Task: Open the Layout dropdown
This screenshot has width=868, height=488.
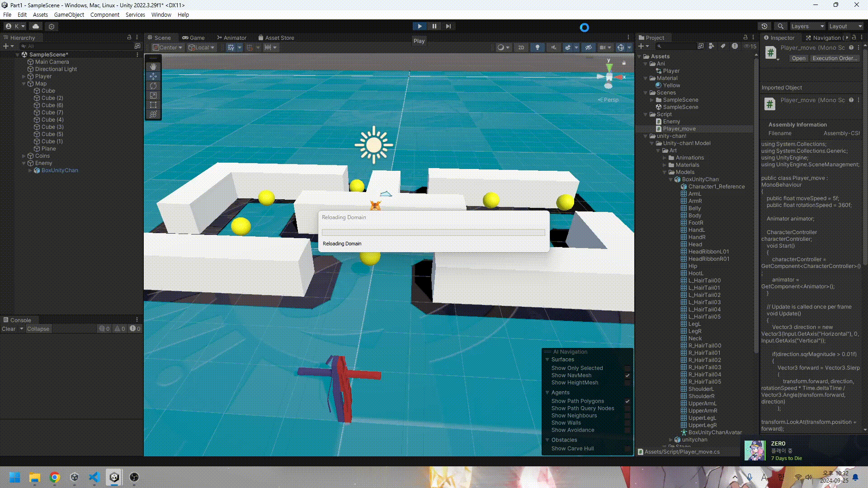Action: pos(845,26)
